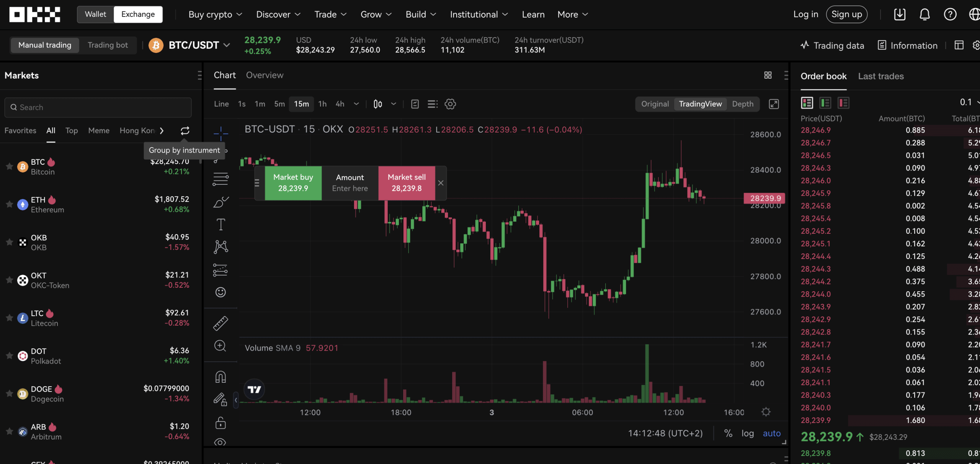Select the Meme markets tab
This screenshot has height=464, width=980.
tap(99, 131)
